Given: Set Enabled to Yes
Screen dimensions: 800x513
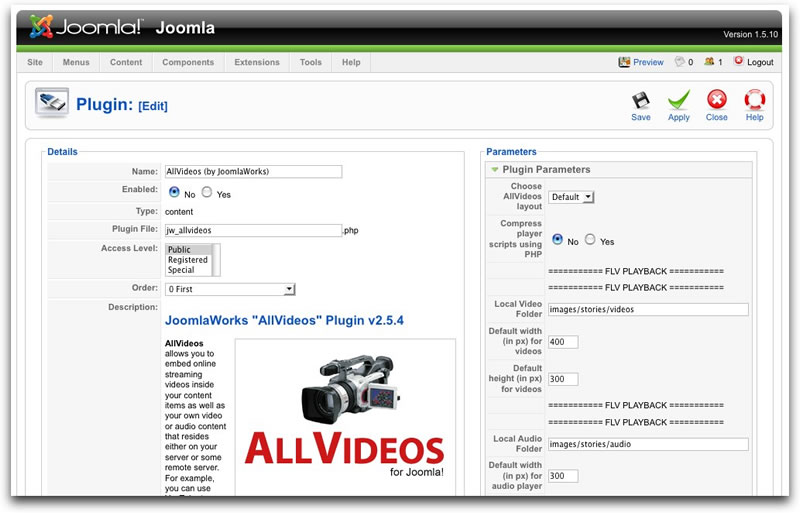Looking at the screenshot, I should (x=207, y=192).
